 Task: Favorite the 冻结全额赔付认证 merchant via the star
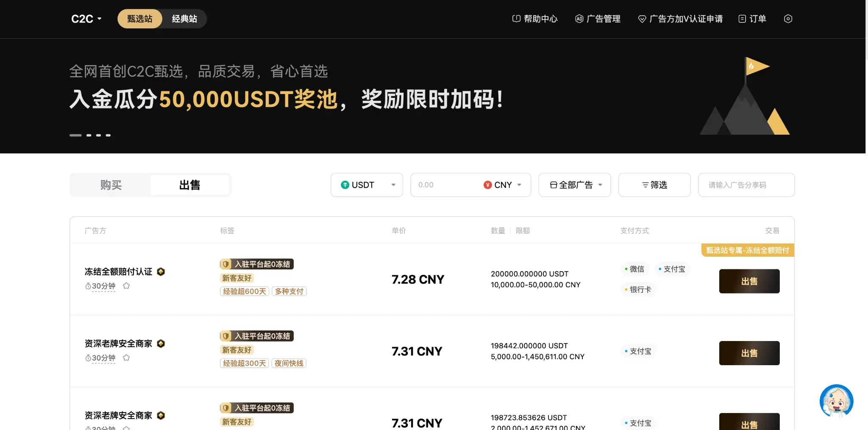point(127,286)
